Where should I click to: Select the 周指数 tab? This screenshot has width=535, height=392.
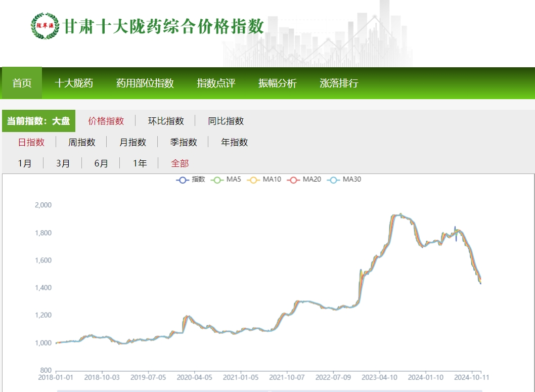82,142
